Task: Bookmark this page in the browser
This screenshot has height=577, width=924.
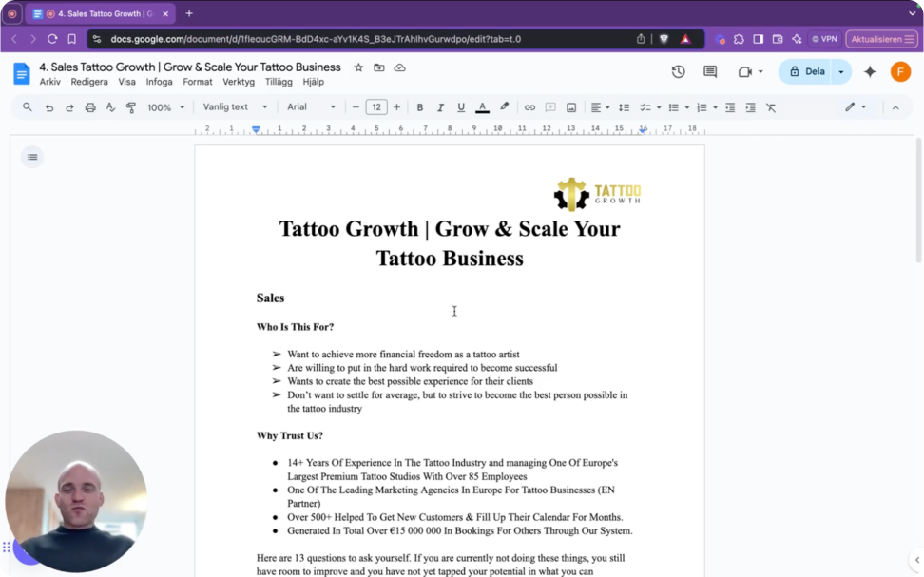Action: [x=72, y=39]
